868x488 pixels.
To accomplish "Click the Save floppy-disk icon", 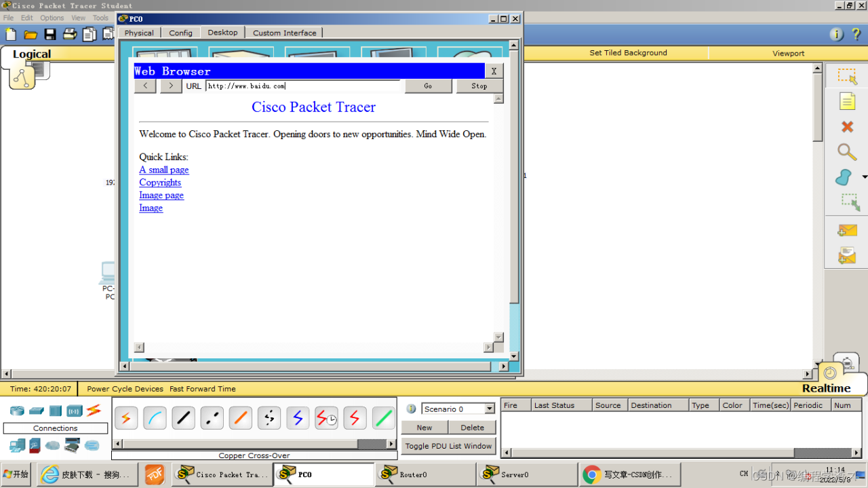I will [x=50, y=34].
